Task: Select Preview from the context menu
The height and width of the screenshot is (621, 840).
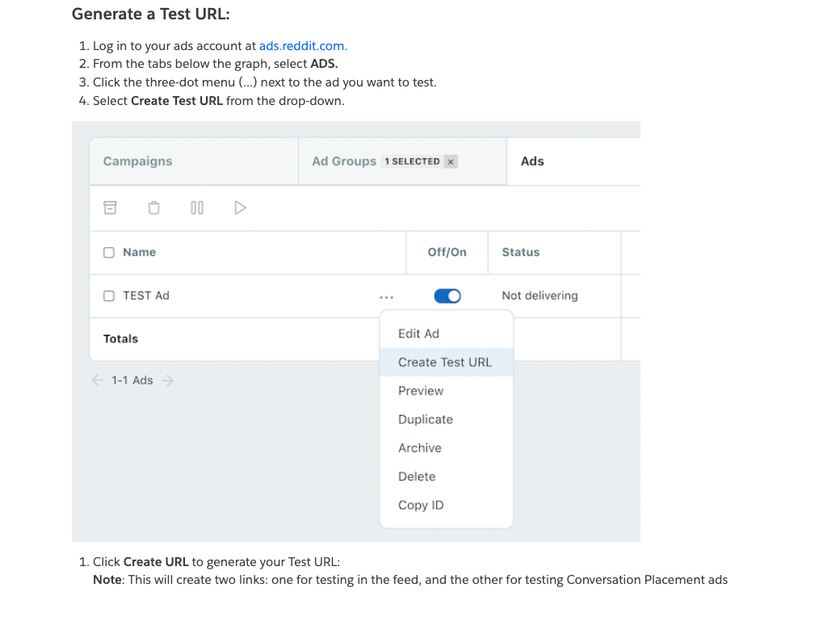Action: coord(421,391)
